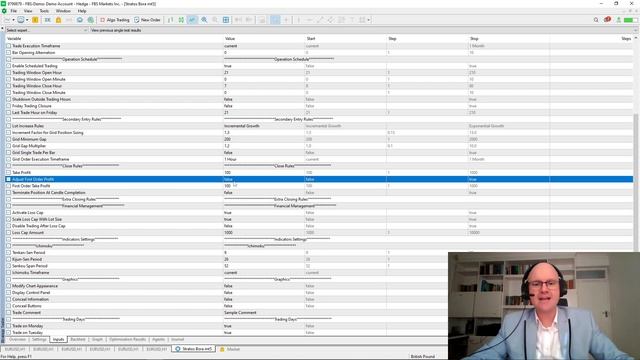Screen dimensions: 640x360
Task: Expand the Profiles icon dropdown arrow
Action: tap(27, 20)
